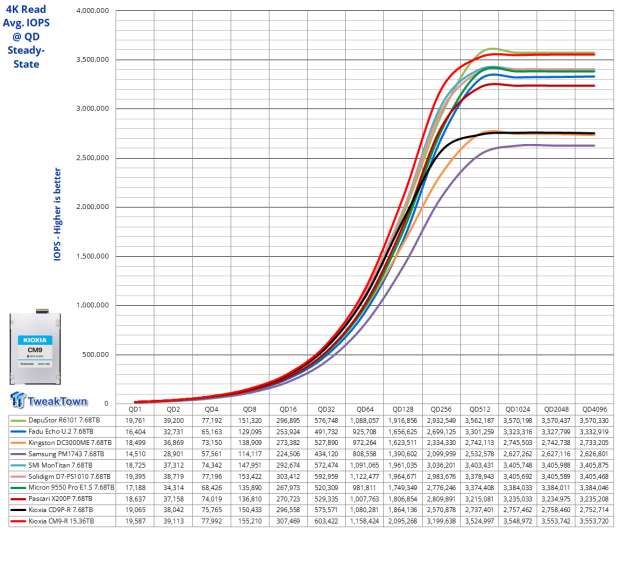Click the 3,000,000 y-axis value
The image size is (620, 568).
pos(93,109)
